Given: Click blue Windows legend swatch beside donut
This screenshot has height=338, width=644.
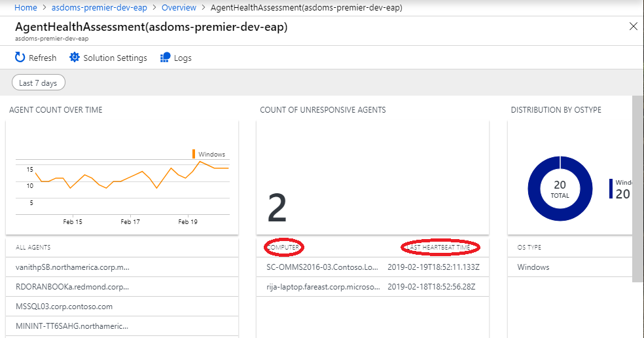Looking at the screenshot, I should [611, 189].
